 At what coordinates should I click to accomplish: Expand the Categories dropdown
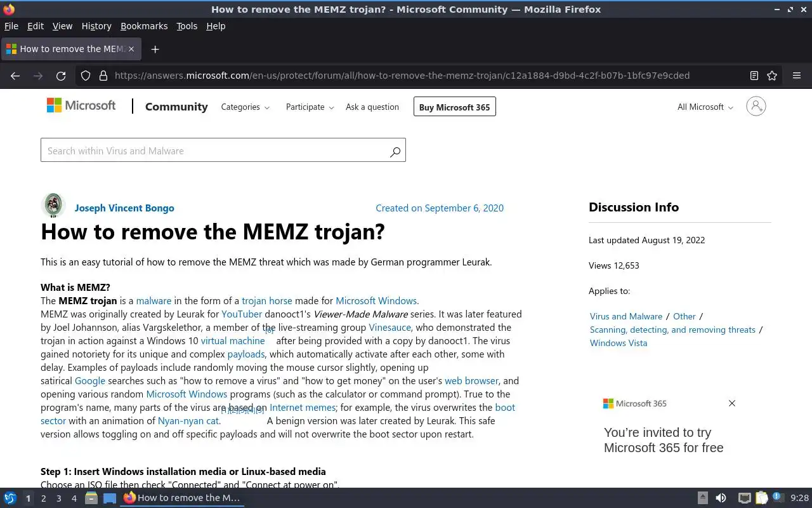click(x=245, y=107)
